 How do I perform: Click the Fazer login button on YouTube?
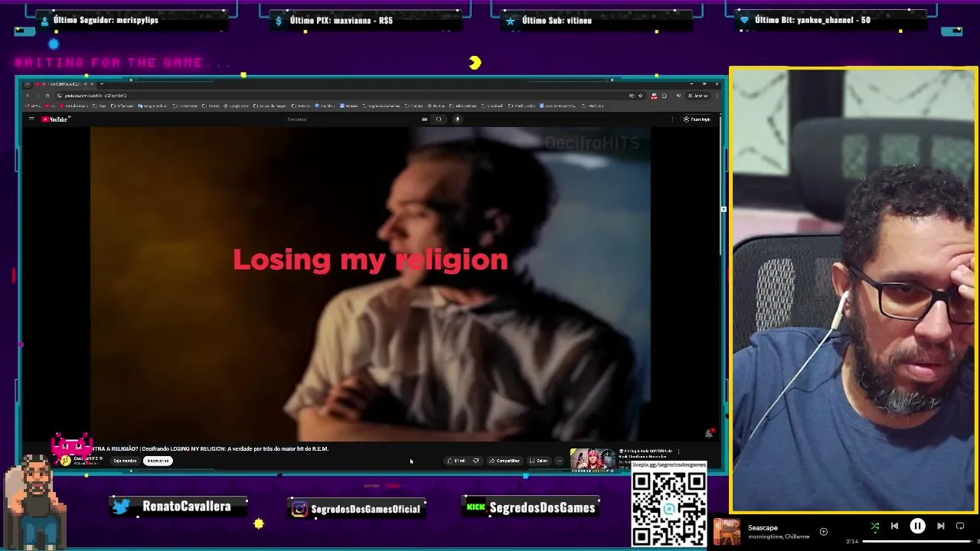point(697,119)
